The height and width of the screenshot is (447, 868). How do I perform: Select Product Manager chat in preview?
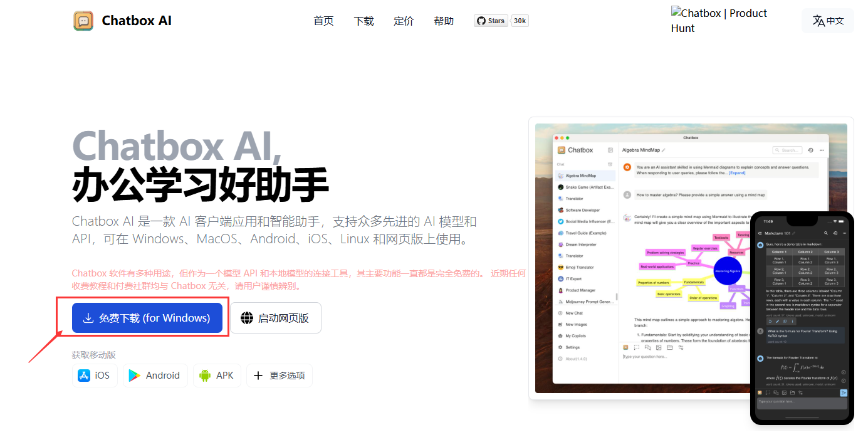pyautogui.click(x=586, y=290)
